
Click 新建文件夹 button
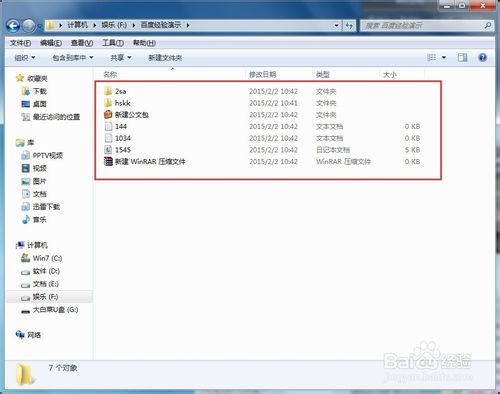[165, 58]
